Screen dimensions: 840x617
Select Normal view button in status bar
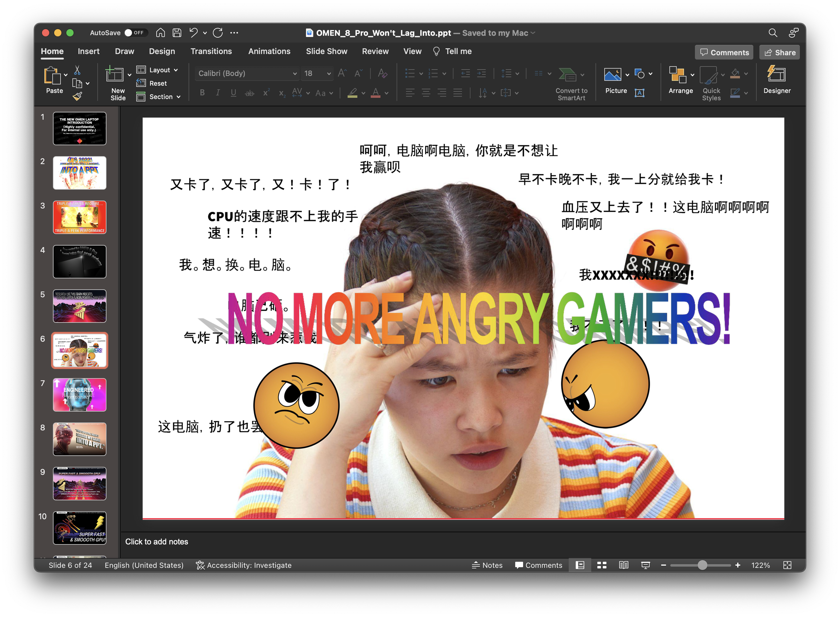(x=580, y=565)
